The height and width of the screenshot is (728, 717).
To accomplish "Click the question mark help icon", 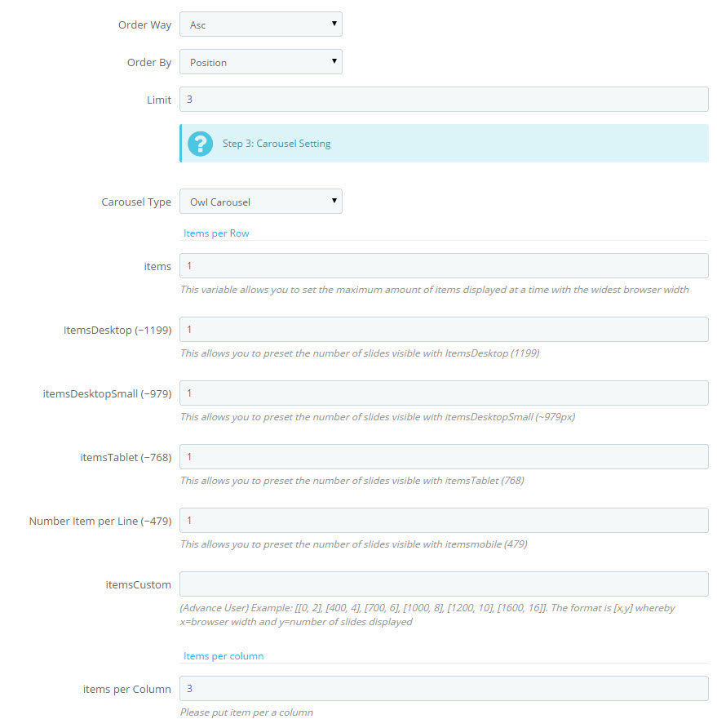I will click(x=200, y=144).
